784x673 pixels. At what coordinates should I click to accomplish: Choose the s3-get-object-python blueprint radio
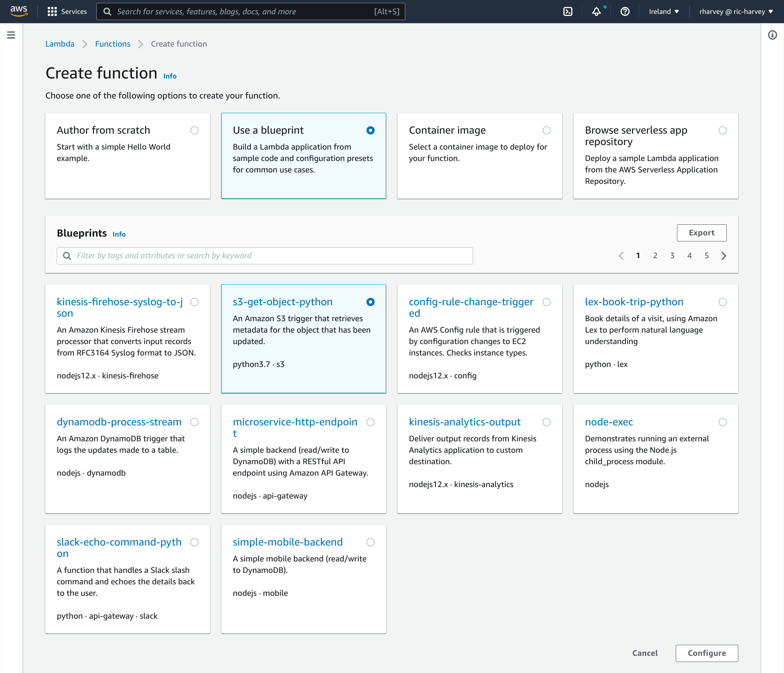pyautogui.click(x=371, y=302)
